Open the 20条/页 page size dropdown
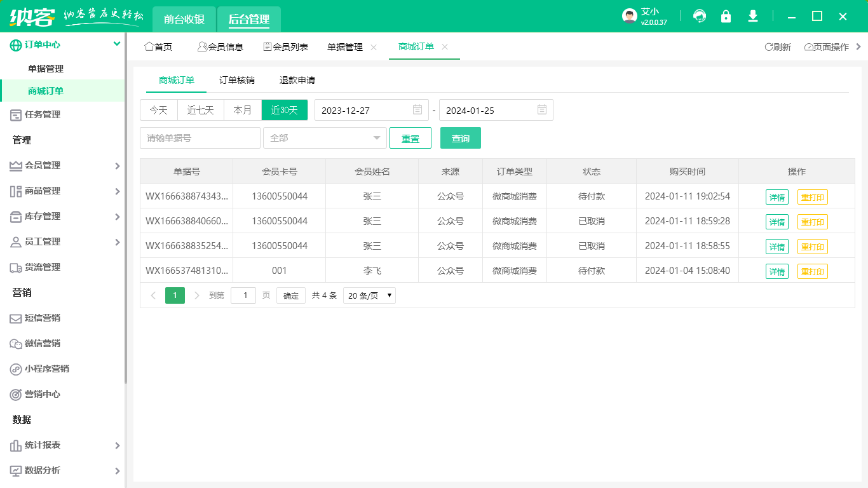This screenshot has height=488, width=868. [x=369, y=295]
